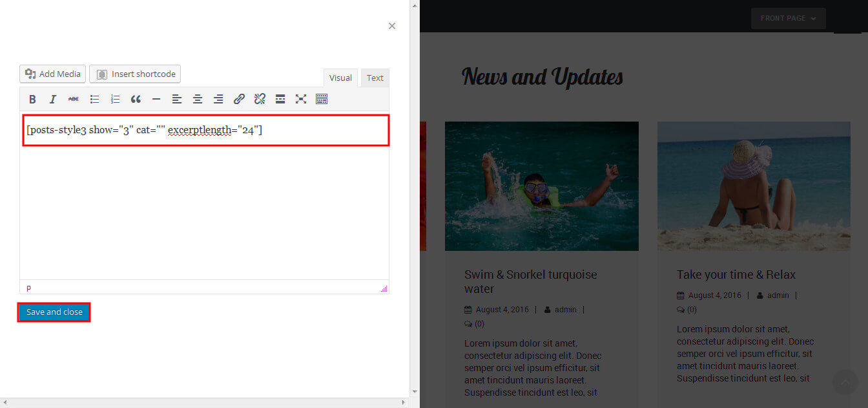Click admin author link under Take your time post
This screenshot has height=408, width=868.
coord(778,295)
